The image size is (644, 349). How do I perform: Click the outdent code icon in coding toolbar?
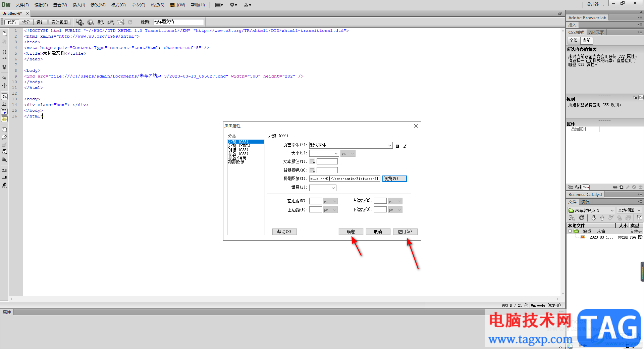[4, 178]
